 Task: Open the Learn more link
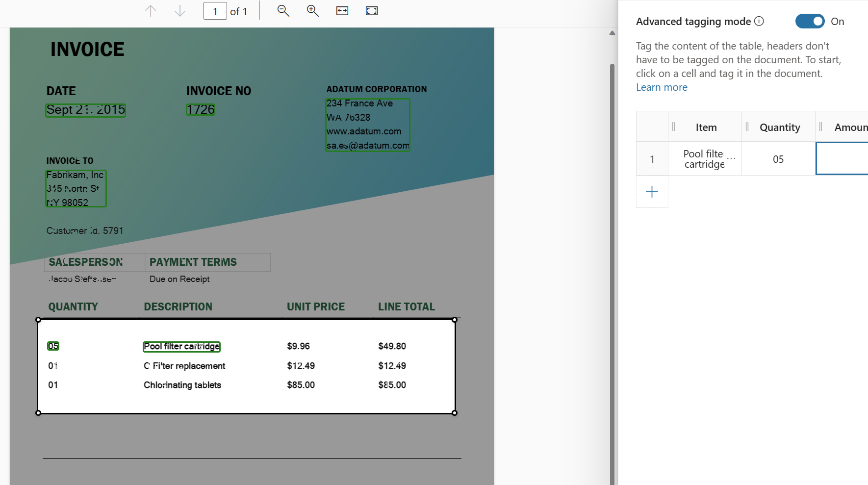point(662,87)
